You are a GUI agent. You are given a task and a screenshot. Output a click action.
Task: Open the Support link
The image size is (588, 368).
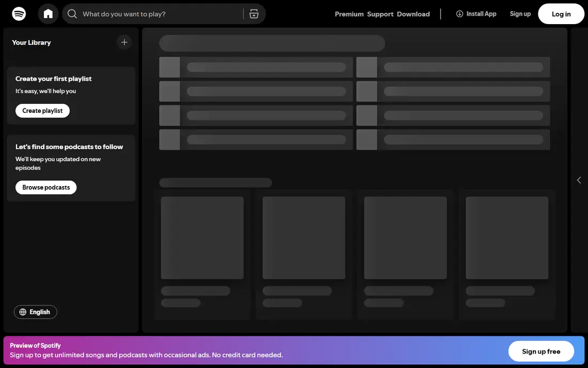click(380, 14)
